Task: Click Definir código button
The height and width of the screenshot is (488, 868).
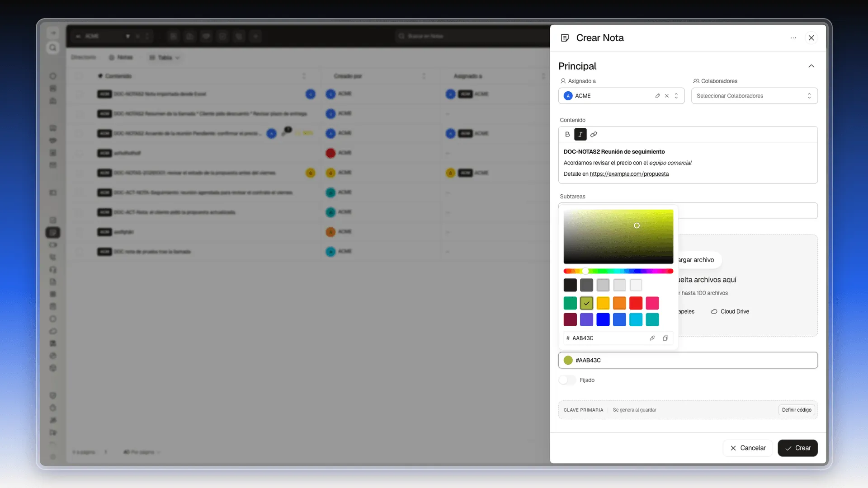Action: [x=797, y=410]
